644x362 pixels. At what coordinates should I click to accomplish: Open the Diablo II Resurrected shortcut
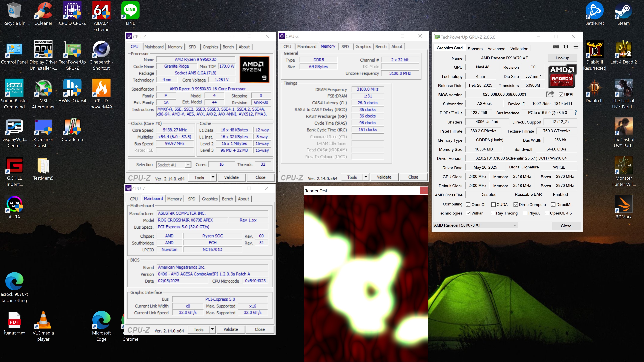click(595, 55)
